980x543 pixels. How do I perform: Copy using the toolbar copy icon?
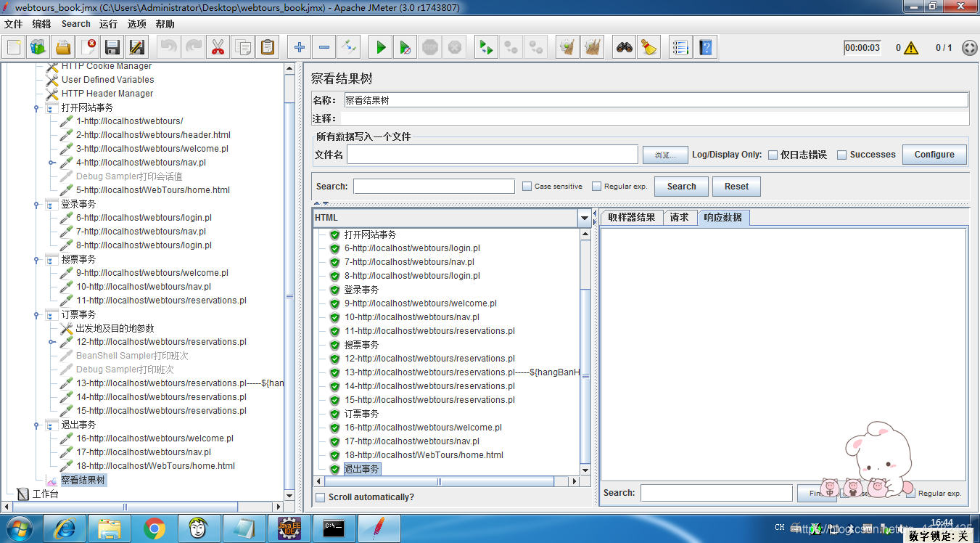(243, 48)
